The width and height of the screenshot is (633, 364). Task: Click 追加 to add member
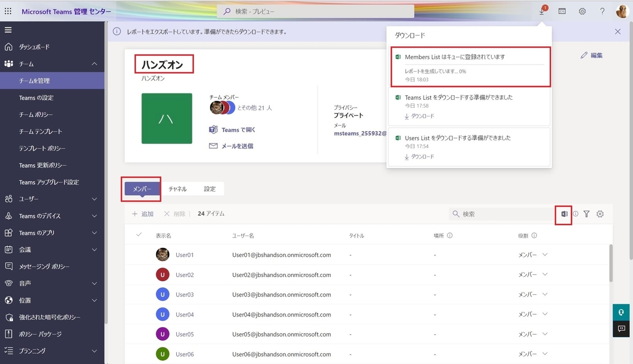coord(142,214)
